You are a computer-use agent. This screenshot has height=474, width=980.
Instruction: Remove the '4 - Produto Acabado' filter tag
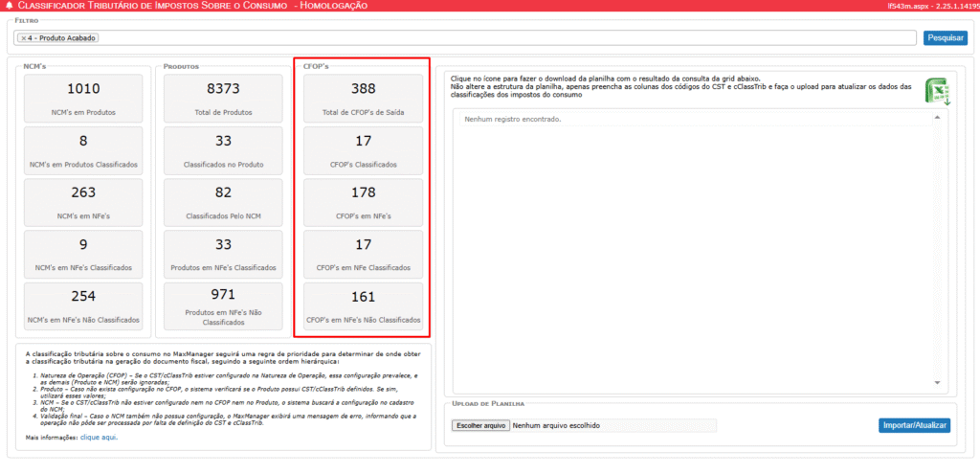[23, 38]
